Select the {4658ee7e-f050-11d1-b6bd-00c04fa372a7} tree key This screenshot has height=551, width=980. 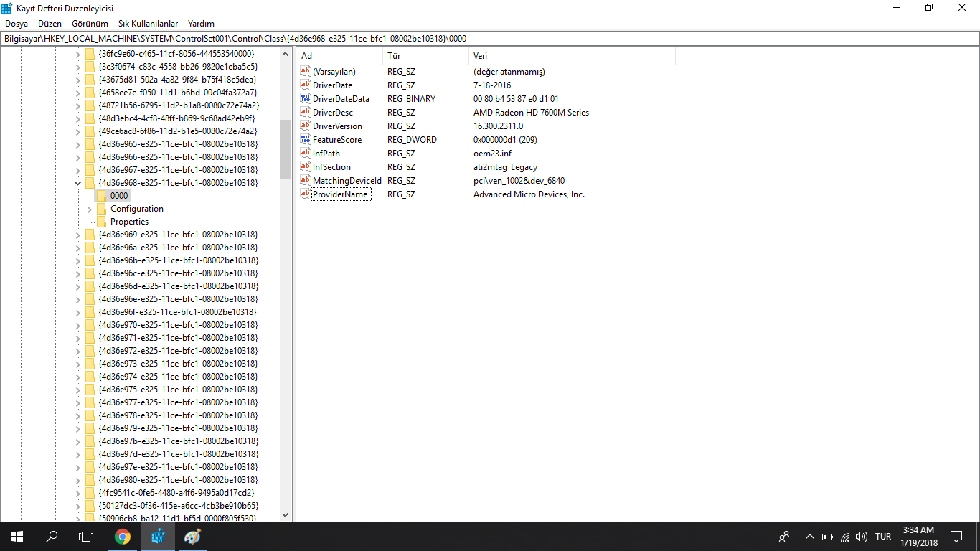pos(178,93)
